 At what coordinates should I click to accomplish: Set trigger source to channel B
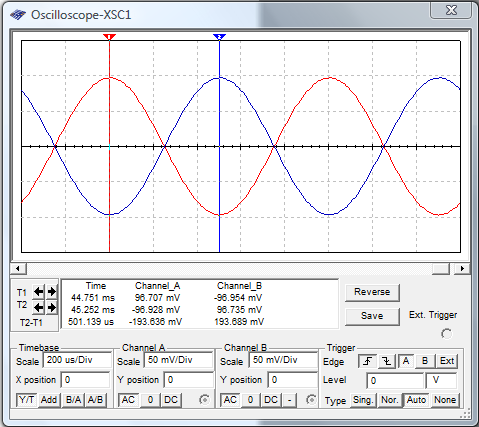[425, 361]
